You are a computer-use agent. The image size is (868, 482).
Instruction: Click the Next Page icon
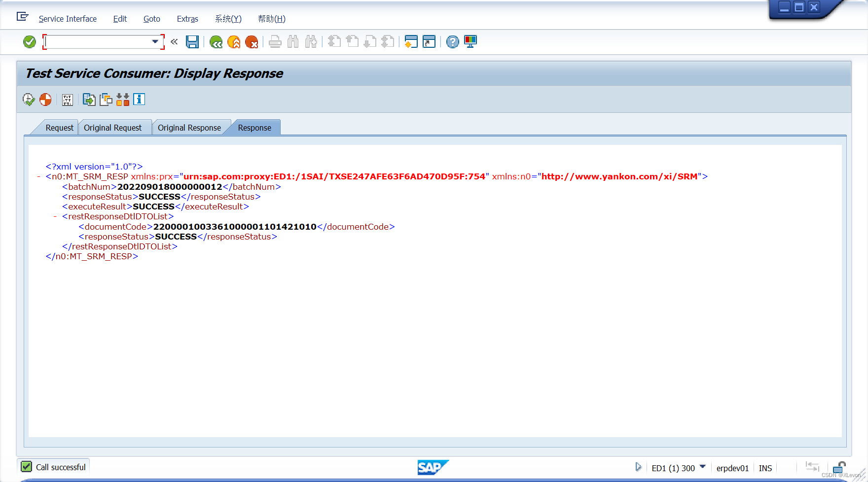tap(370, 42)
